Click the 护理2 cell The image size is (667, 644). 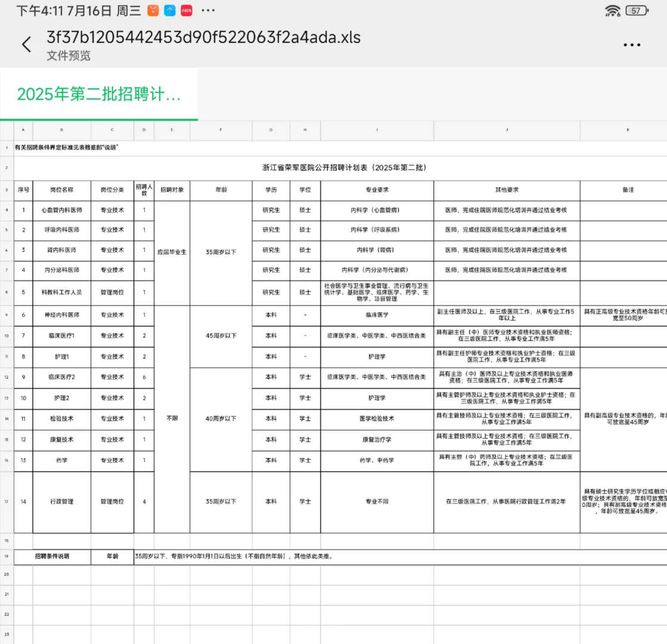click(61, 398)
